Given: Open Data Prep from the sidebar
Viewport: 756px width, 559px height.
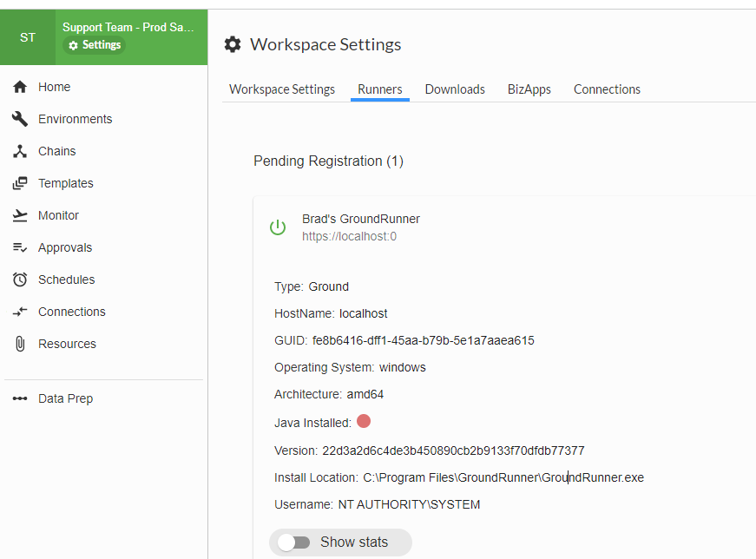Looking at the screenshot, I should 20,398.
